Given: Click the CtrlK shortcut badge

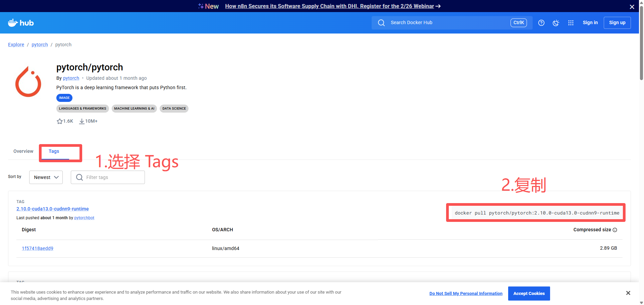Looking at the screenshot, I should point(519,23).
